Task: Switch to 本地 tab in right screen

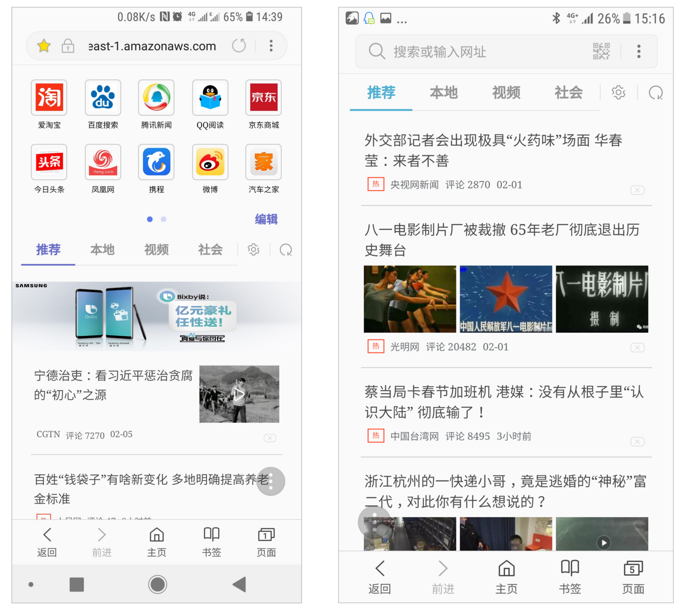Action: (x=444, y=92)
